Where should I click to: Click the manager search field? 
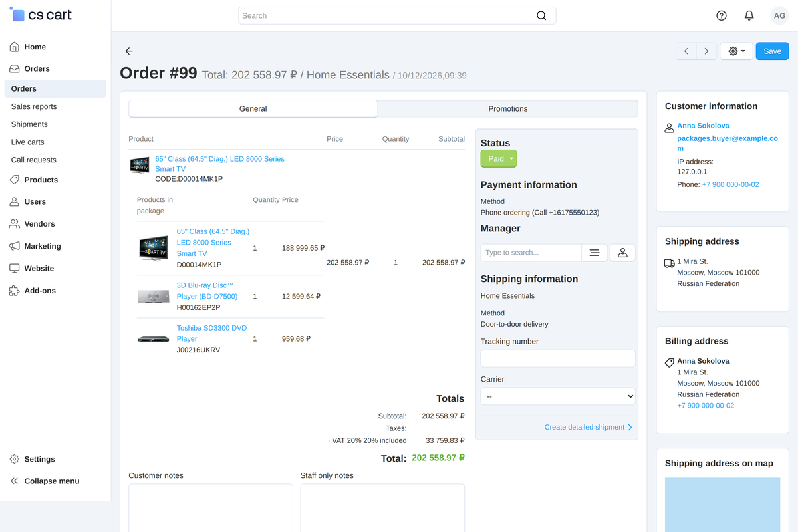531,253
